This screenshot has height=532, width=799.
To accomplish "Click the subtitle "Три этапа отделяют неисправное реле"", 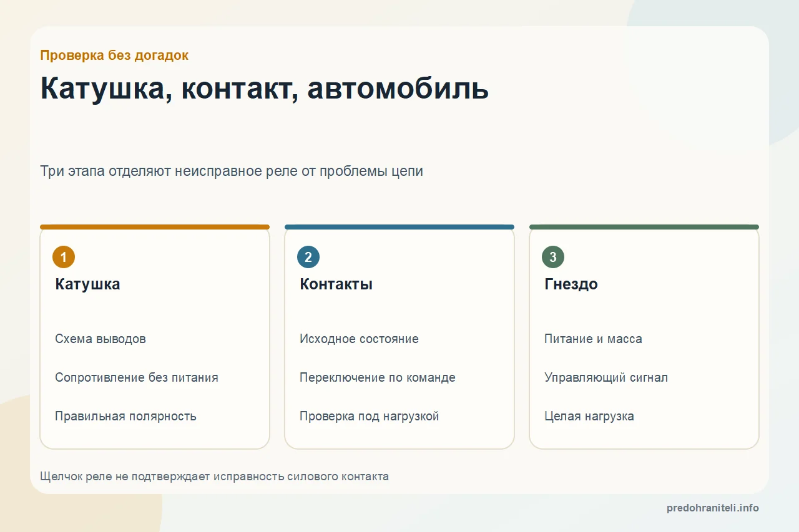I will [232, 171].
